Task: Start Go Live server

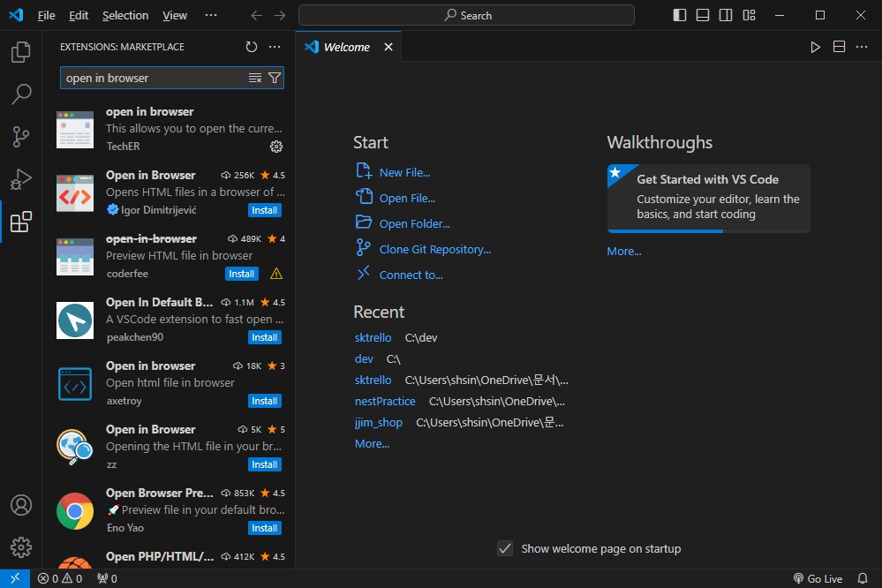Action: point(818,578)
